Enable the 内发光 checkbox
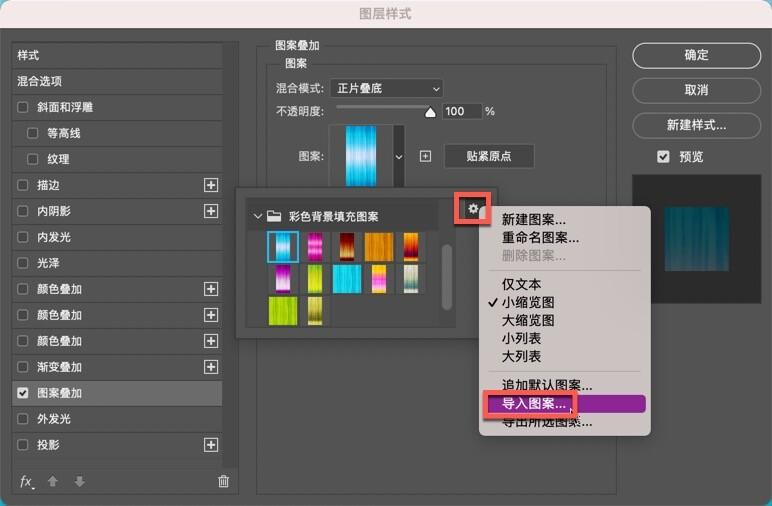Image resolution: width=772 pixels, height=506 pixels. click(x=23, y=237)
